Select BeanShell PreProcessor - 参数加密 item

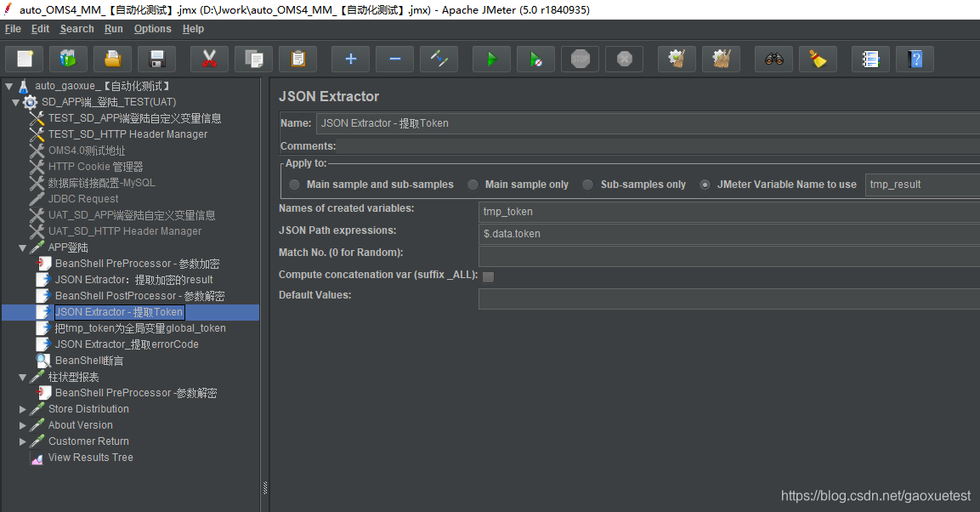(x=137, y=264)
